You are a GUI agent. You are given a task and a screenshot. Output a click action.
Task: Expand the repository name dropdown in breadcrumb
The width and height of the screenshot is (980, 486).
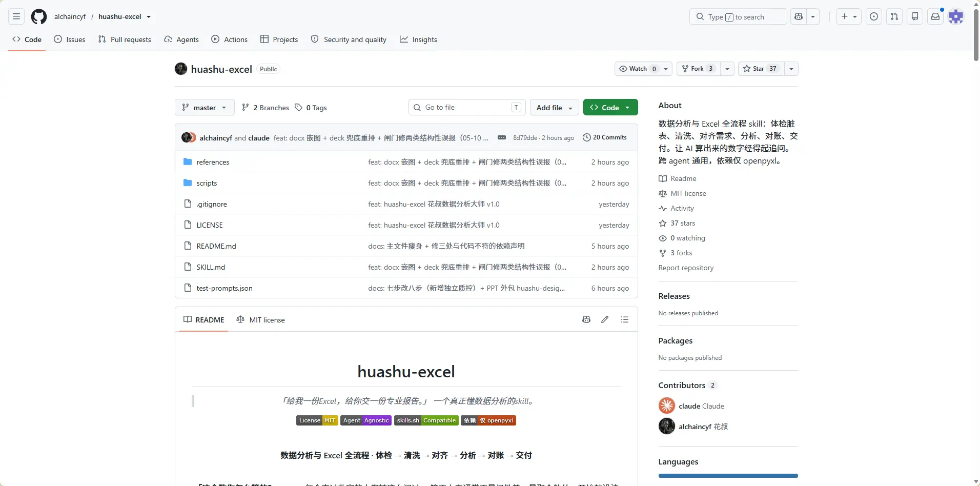[x=149, y=16]
